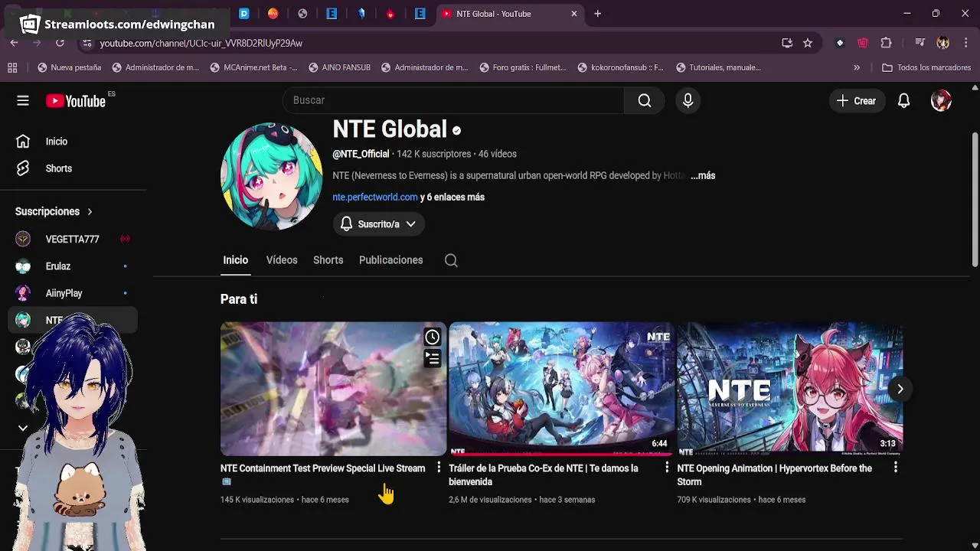Viewport: 980px width, 551px height.
Task: Open title NTE Containment Test Preview Special Live Stream
Action: tap(322, 468)
